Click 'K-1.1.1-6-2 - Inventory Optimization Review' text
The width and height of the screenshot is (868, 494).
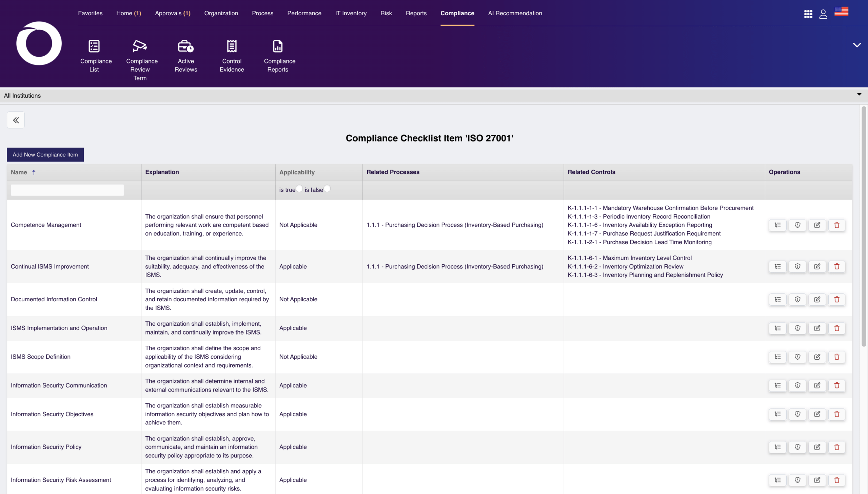(625, 267)
